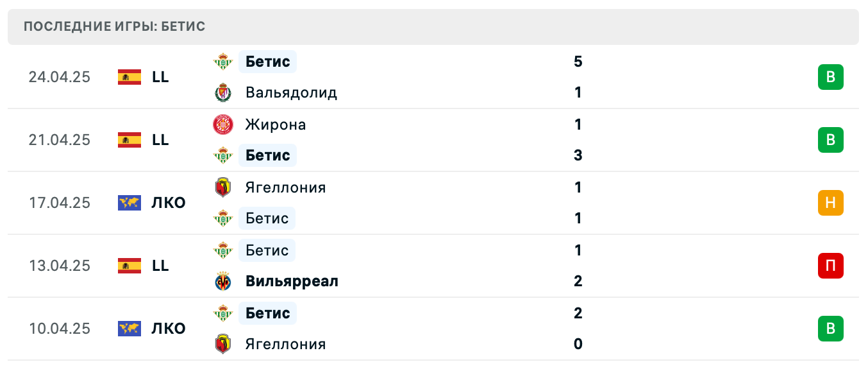This screenshot has height=371, width=868.
Task: Click the green В badge for the Valladolid match
Action: [x=831, y=76]
